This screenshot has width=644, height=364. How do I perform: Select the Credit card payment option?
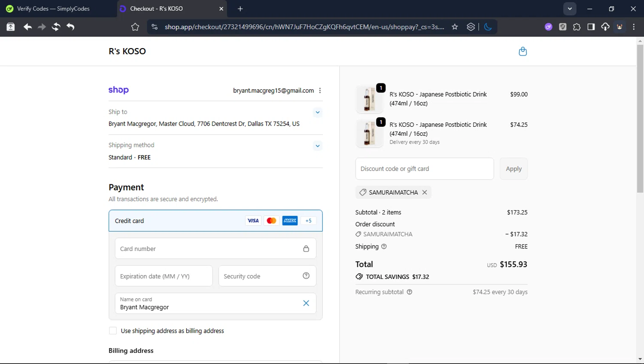(x=216, y=221)
